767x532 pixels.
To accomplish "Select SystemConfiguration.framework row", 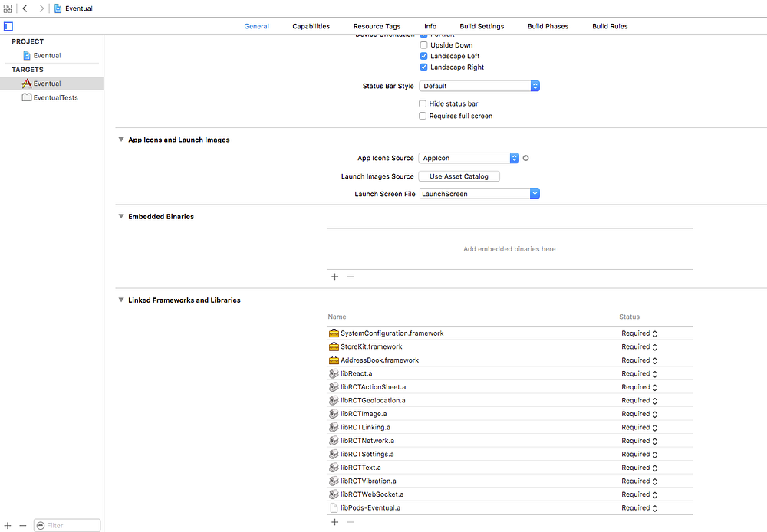I will coord(510,333).
